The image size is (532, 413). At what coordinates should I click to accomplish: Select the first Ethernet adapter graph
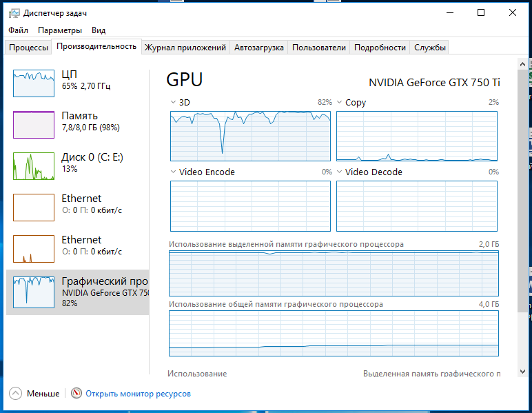pyautogui.click(x=34, y=207)
